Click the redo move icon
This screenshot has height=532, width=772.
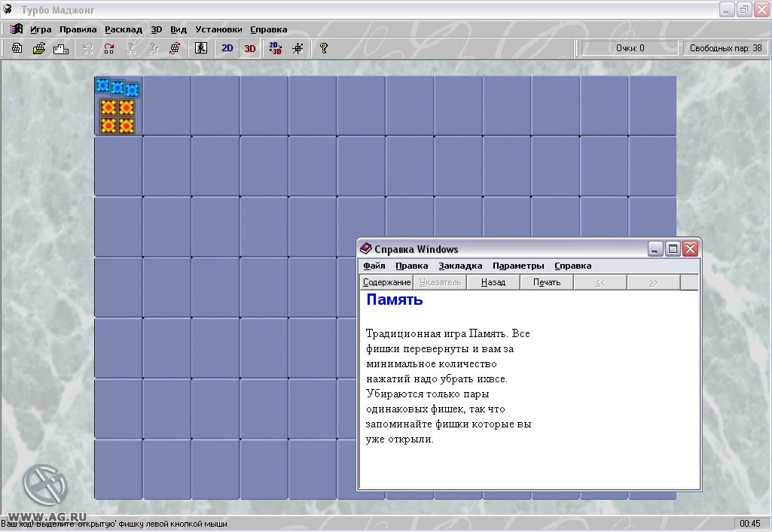coord(109,48)
